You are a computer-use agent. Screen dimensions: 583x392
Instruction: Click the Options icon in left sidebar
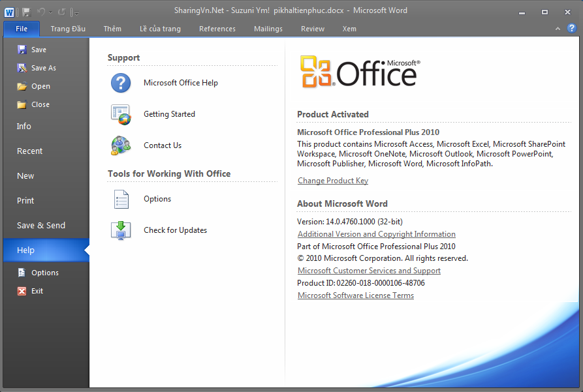coord(22,273)
